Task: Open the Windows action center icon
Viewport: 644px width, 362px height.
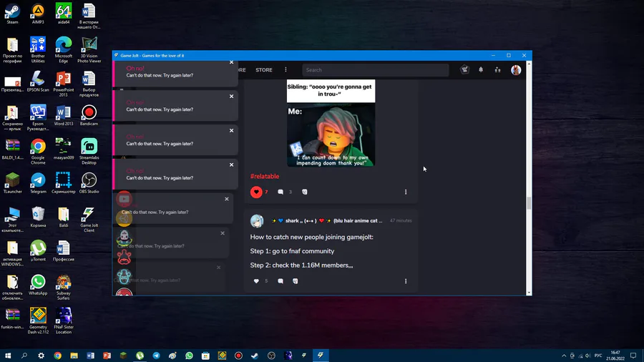Action: coord(633,356)
